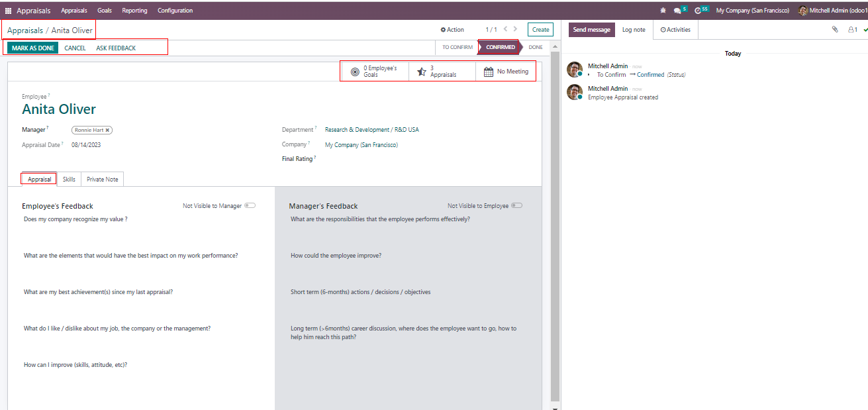The width and height of the screenshot is (868, 410).
Task: Remove Ronnie Hart manager tag
Action: 108,130
